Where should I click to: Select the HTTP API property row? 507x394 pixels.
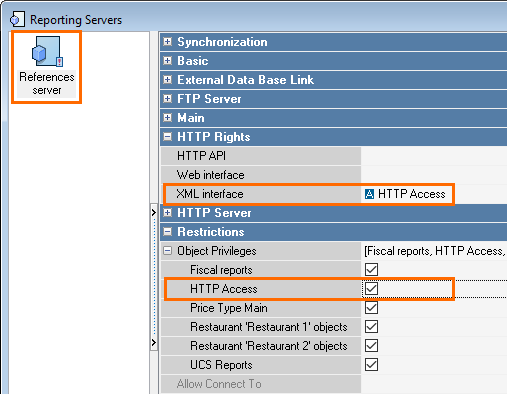point(334,156)
